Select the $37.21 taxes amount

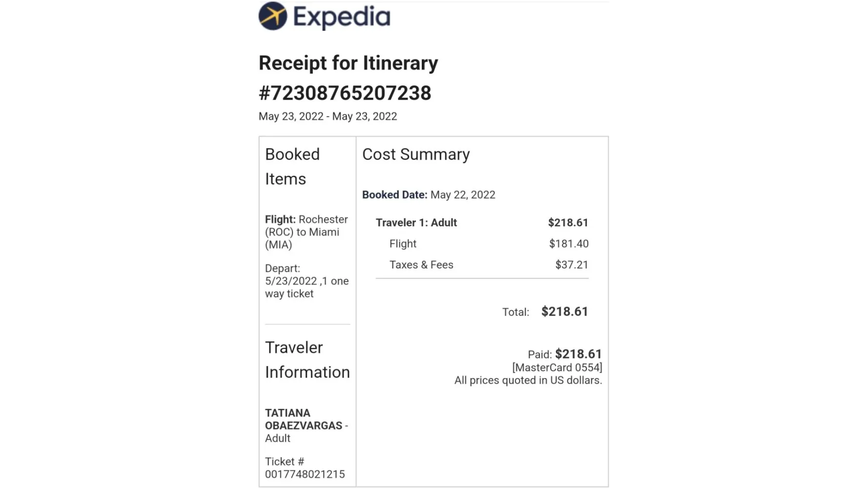[x=572, y=265]
